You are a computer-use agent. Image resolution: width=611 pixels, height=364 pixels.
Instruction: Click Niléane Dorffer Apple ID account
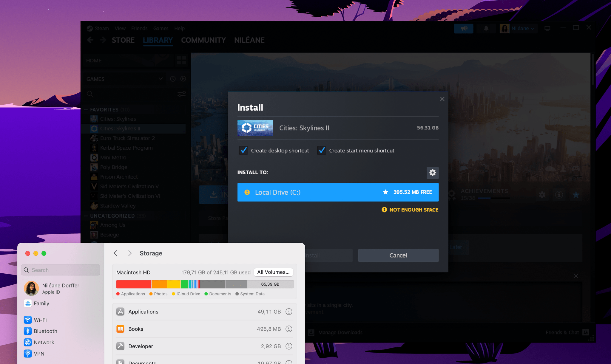point(61,288)
